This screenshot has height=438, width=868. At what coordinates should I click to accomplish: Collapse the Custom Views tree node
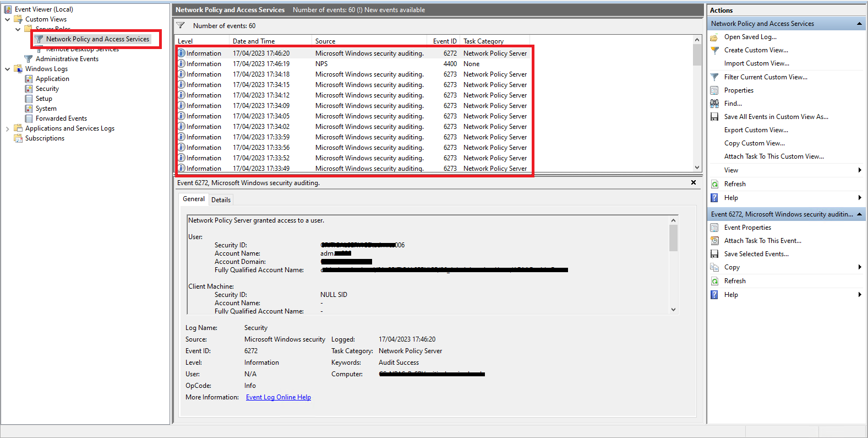tap(8, 19)
